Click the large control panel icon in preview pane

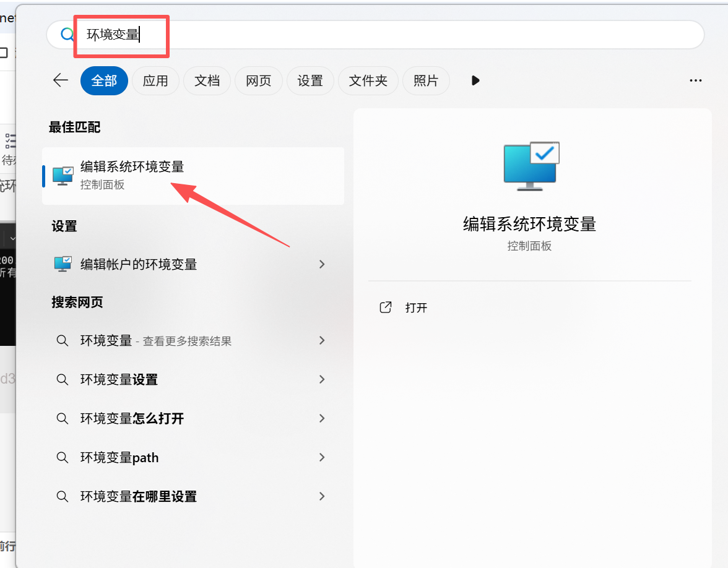[x=531, y=166]
